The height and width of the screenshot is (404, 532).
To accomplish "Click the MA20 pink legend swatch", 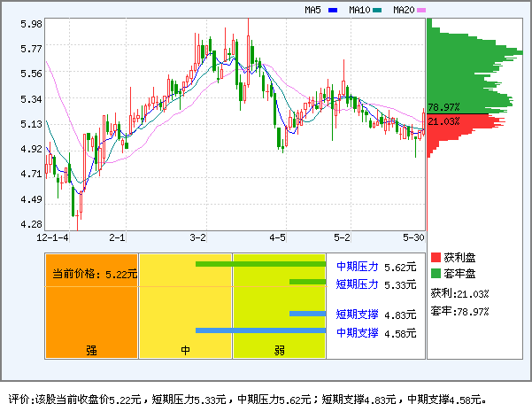I will point(421,11).
